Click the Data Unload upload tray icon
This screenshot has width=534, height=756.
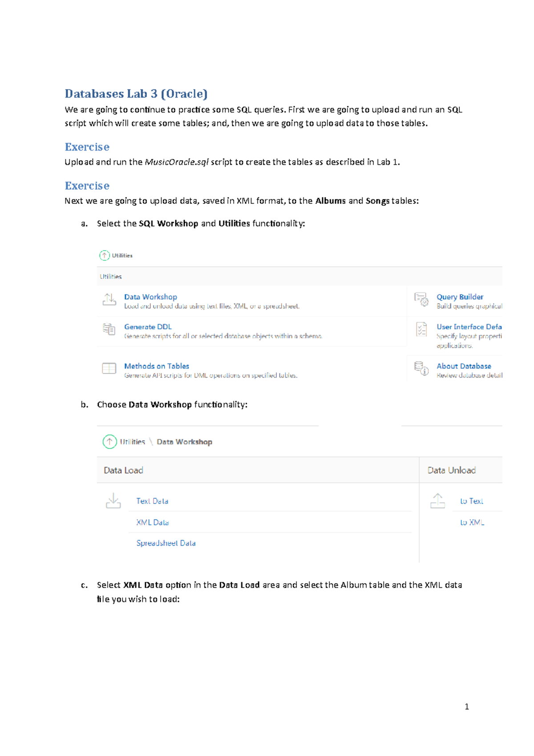(x=437, y=500)
